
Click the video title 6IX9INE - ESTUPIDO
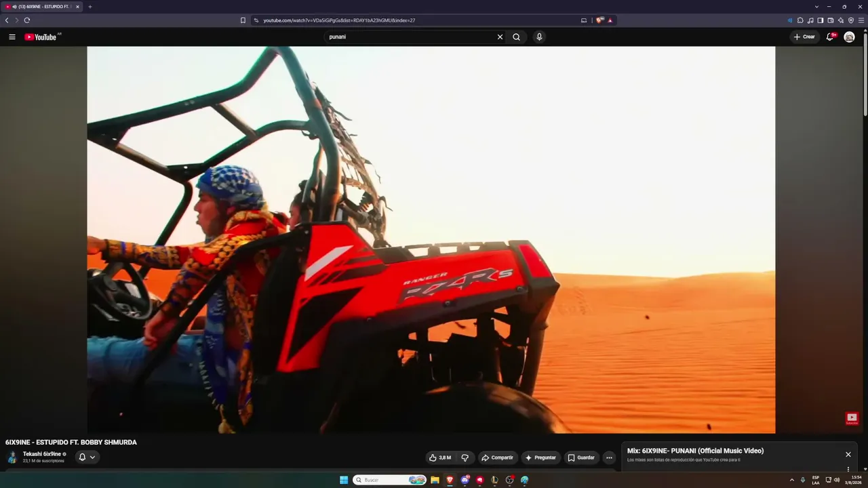(x=71, y=443)
